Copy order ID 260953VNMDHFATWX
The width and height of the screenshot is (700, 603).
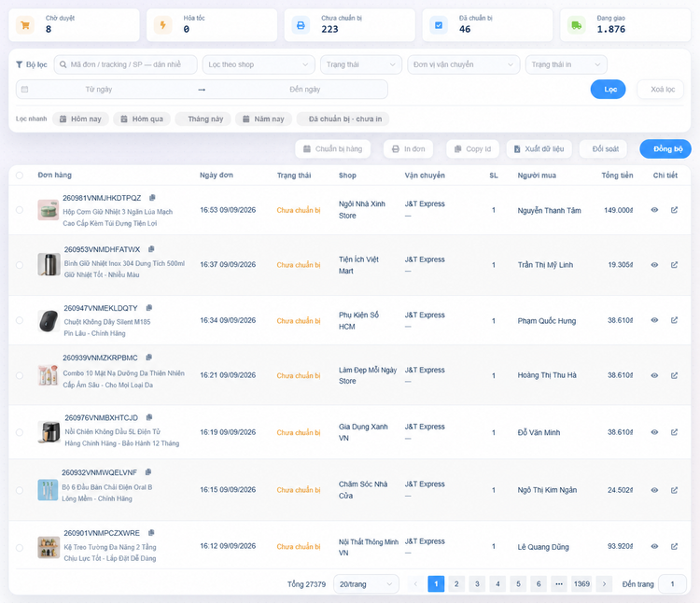click(x=151, y=249)
